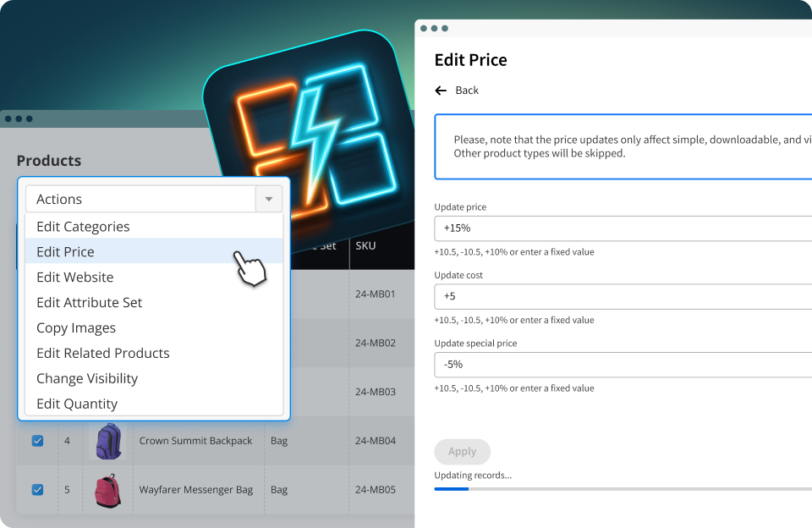
Task: Uncheck the Crown Summit Backpack row checkbox
Action: click(x=37, y=441)
